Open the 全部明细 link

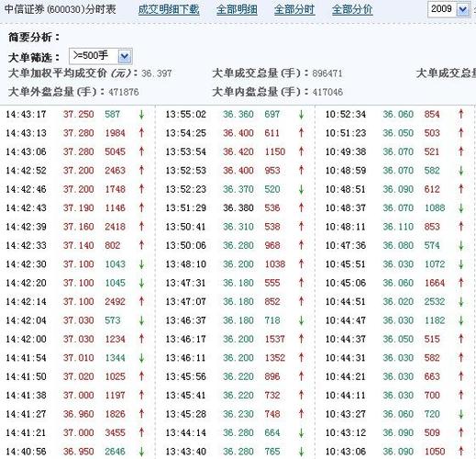click(237, 9)
